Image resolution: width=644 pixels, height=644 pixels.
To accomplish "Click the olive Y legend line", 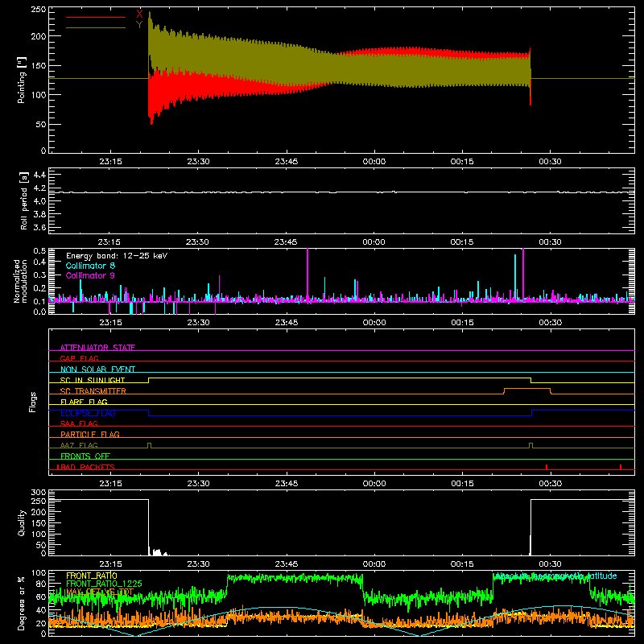I will point(96,28).
